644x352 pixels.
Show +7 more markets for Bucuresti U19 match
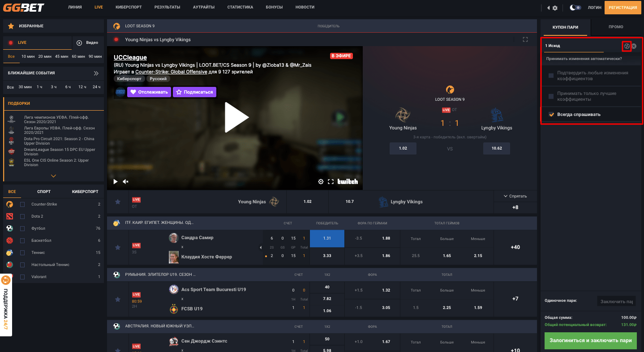515,299
